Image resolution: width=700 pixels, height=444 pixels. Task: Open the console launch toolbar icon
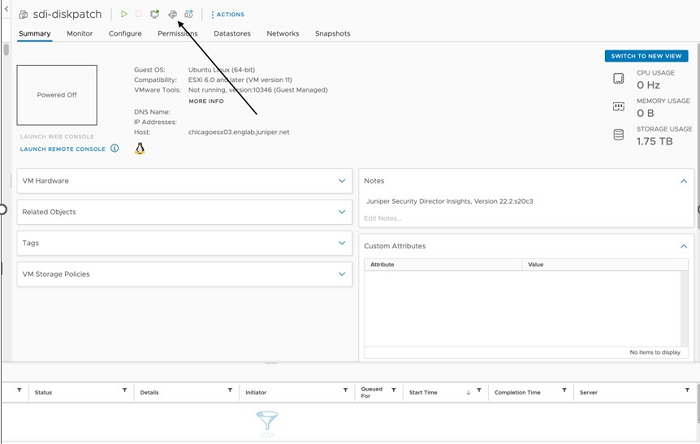155,14
